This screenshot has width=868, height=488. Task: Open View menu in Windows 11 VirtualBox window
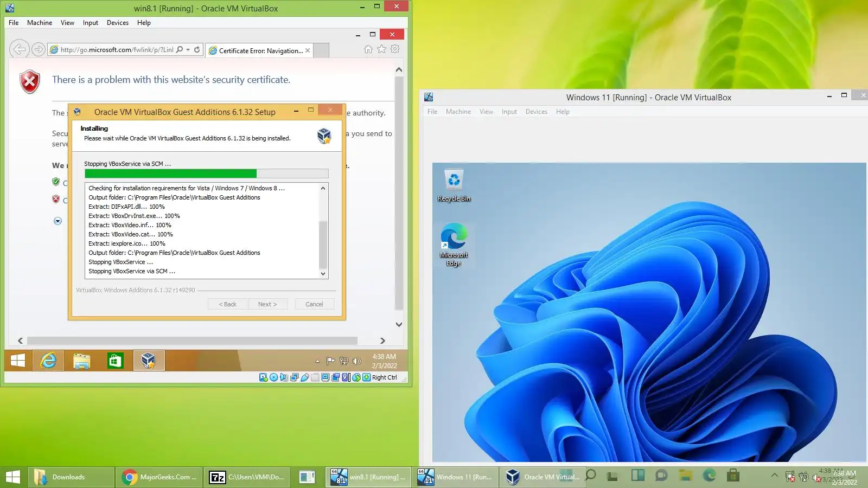[486, 112]
